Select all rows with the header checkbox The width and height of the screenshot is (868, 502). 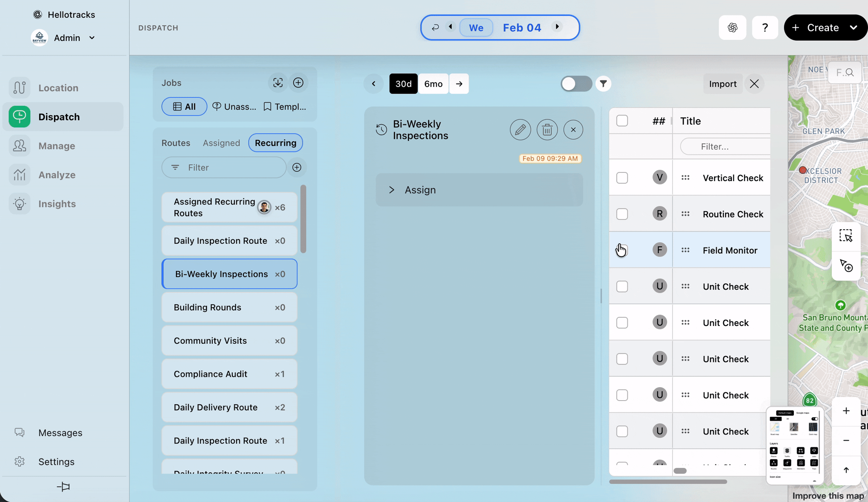[622, 121]
